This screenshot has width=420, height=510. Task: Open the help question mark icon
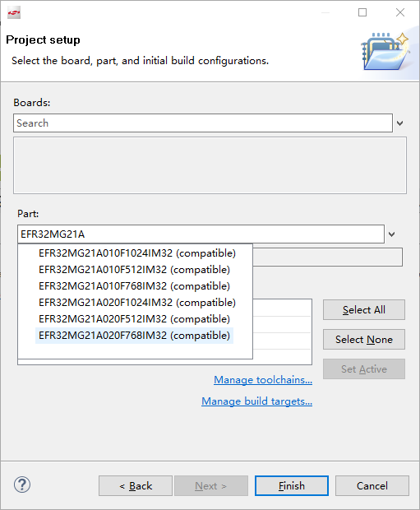point(22,484)
